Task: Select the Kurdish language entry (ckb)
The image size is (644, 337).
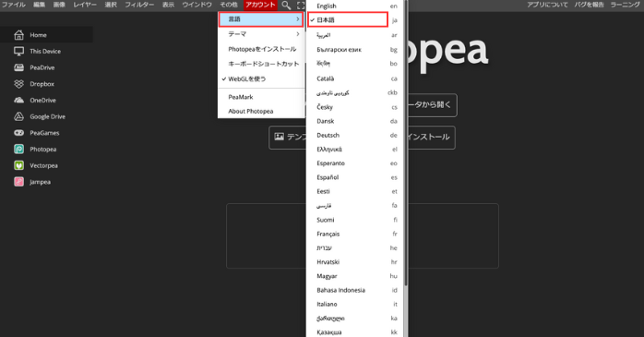Action: (355, 93)
